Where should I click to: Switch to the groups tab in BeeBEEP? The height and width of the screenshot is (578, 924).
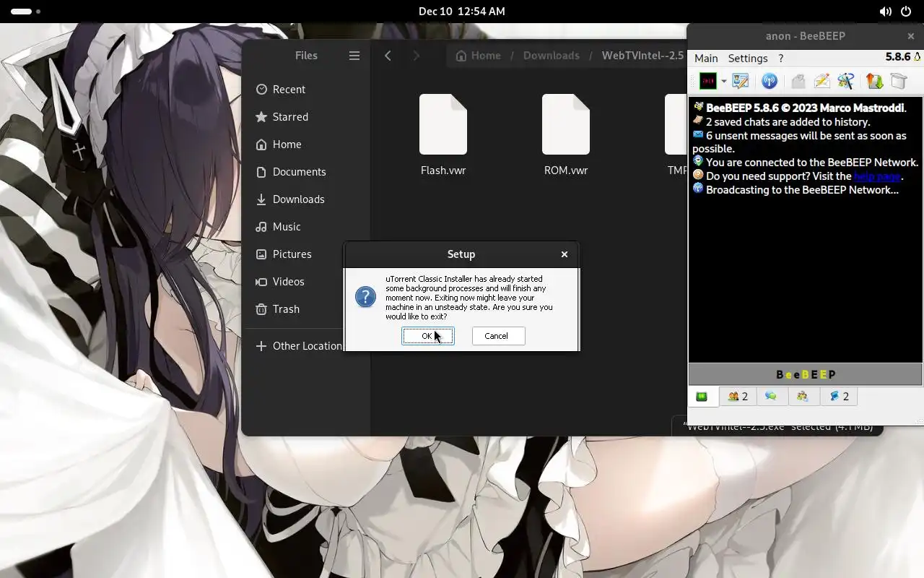(x=803, y=396)
